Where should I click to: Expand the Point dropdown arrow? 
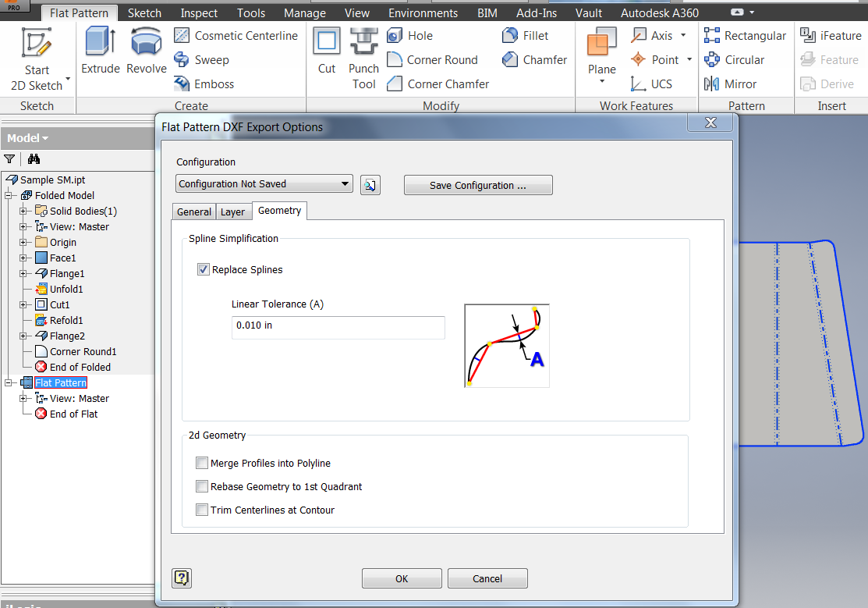pyautogui.click(x=689, y=60)
